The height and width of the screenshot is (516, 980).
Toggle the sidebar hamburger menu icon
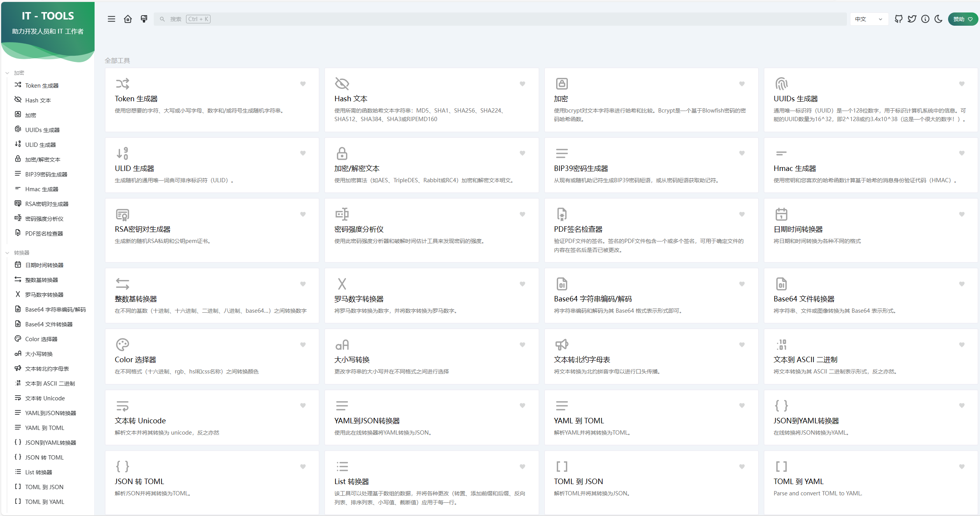point(111,19)
